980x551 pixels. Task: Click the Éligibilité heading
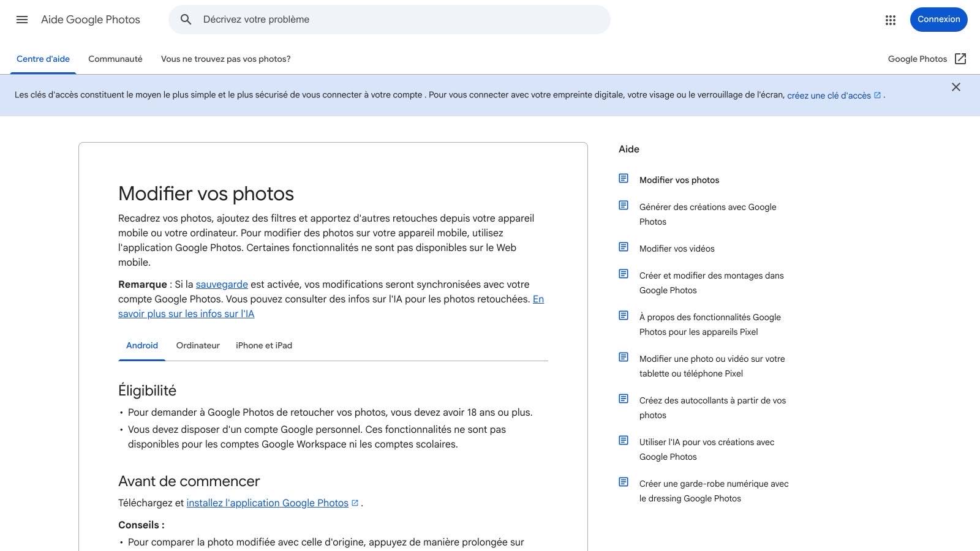pyautogui.click(x=147, y=391)
